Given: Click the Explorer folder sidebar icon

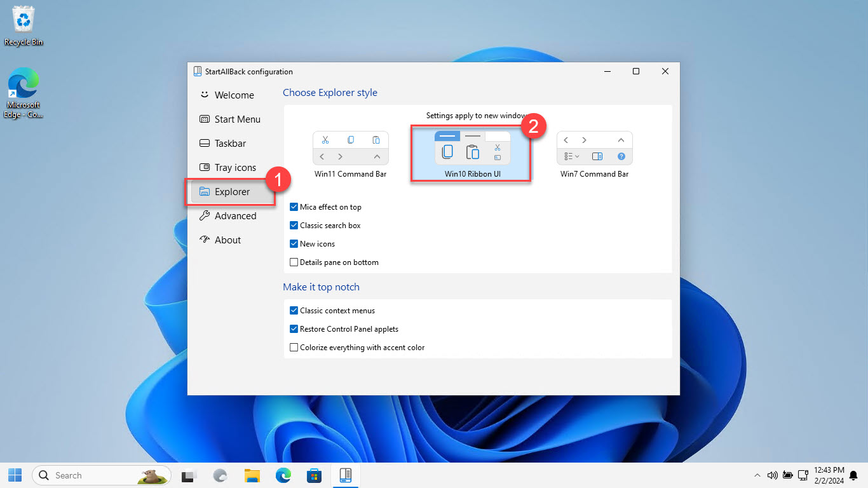Looking at the screenshot, I should coord(205,191).
